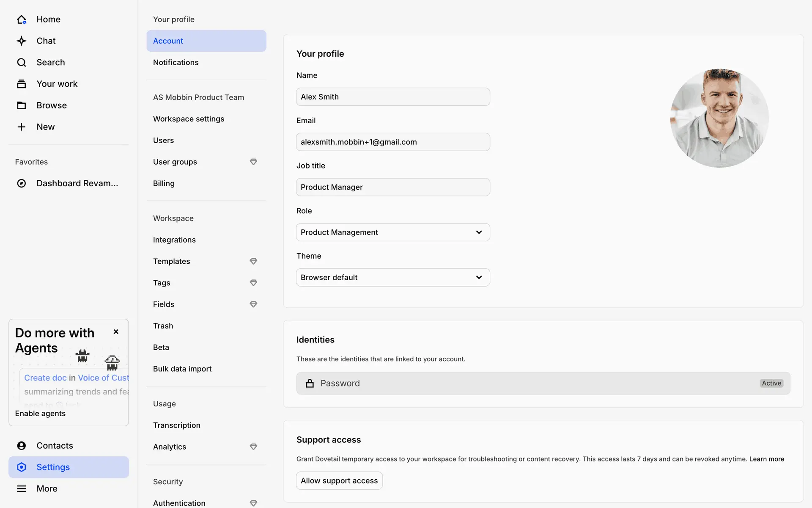812x508 pixels.
Task: Open the Contacts person icon
Action: coord(22,446)
